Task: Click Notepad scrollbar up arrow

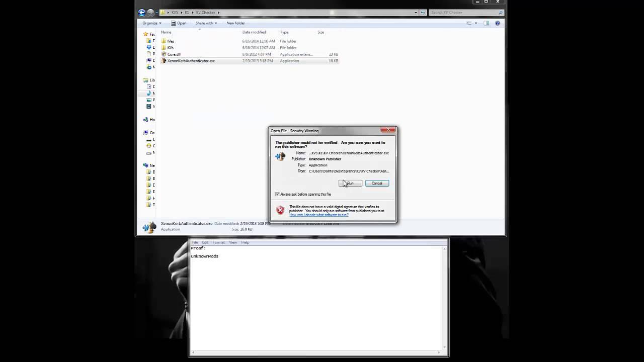Action: (x=445, y=248)
